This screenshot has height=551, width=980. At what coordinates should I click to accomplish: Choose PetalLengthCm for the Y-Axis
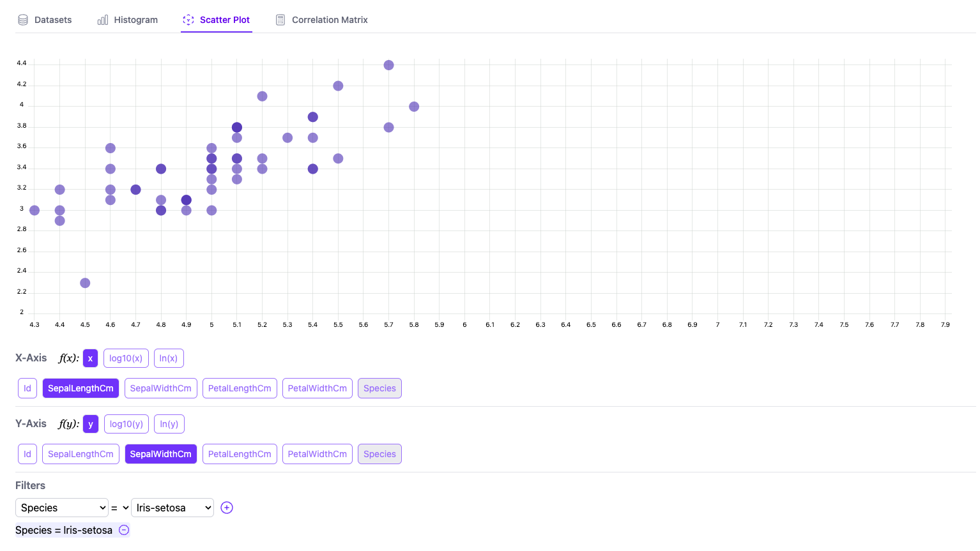[x=240, y=454]
